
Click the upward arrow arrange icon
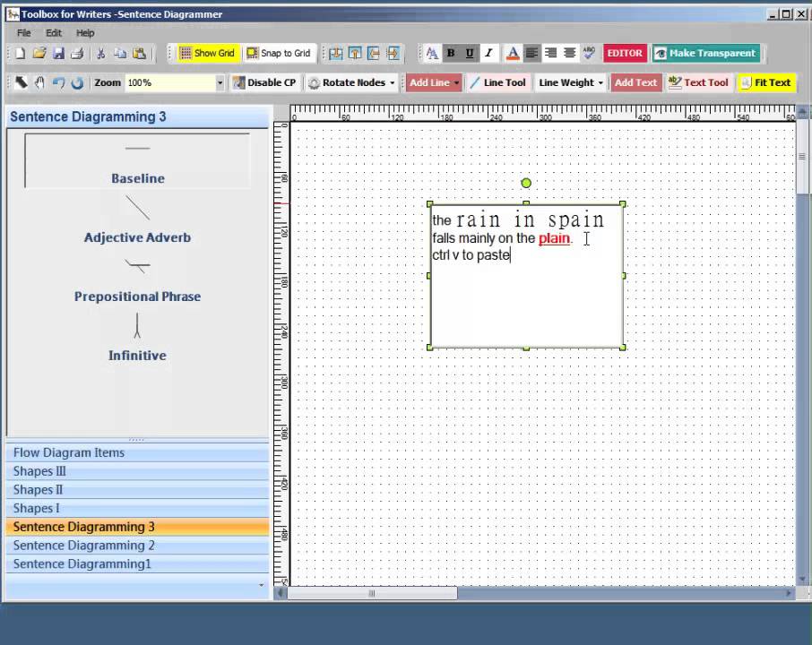click(355, 54)
